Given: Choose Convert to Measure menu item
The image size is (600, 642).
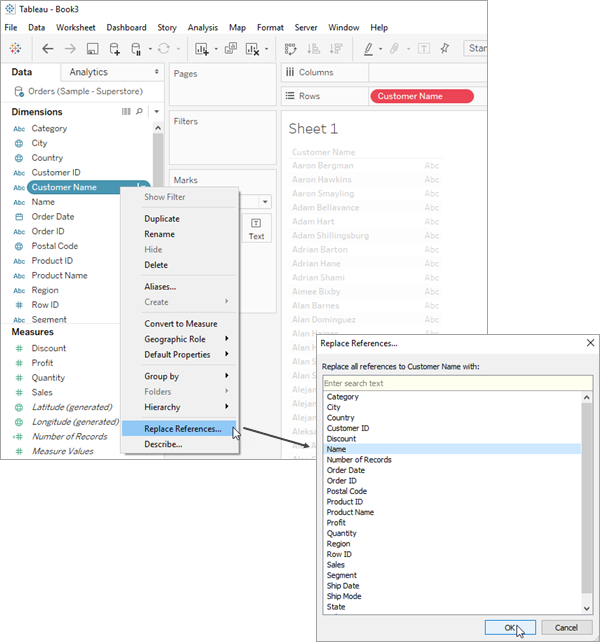Looking at the screenshot, I should click(181, 323).
